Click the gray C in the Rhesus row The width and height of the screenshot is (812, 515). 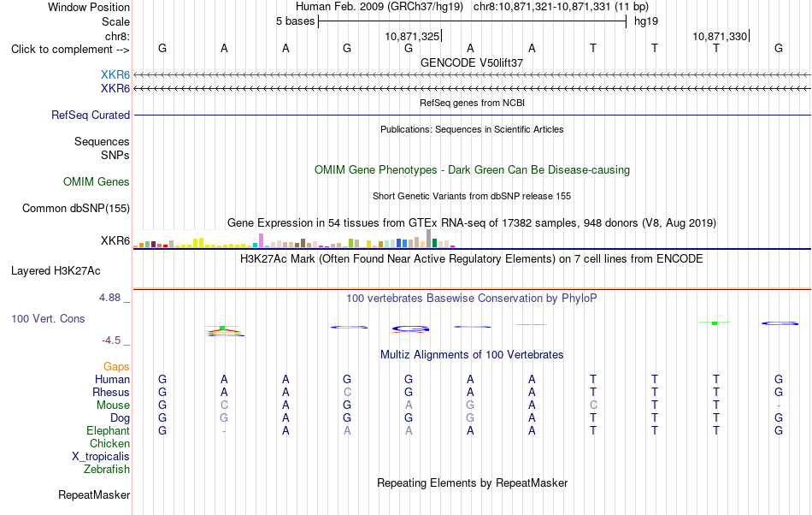click(x=347, y=392)
